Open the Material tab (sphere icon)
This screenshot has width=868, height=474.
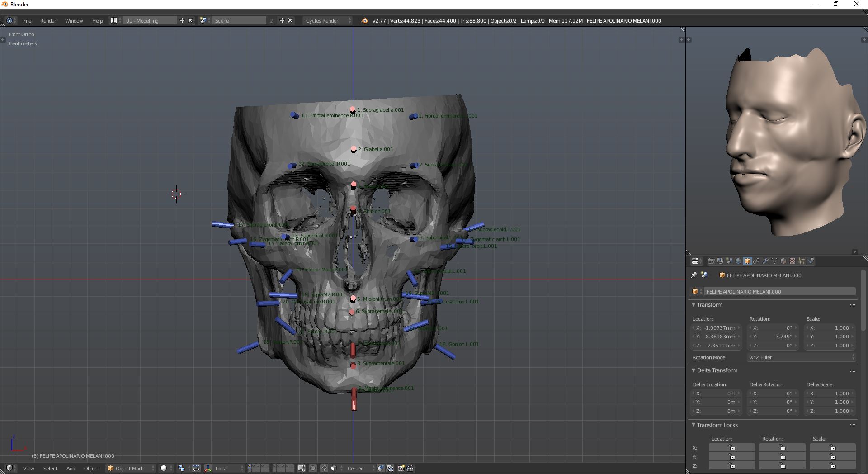[x=783, y=261]
